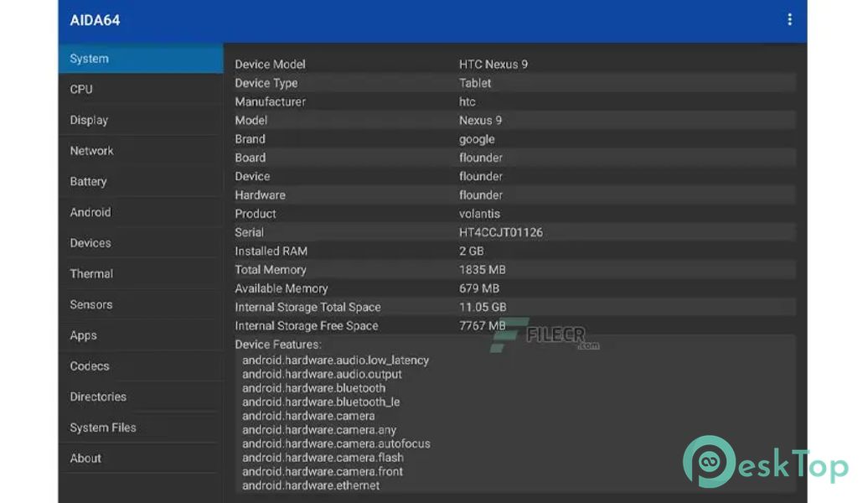The width and height of the screenshot is (868, 503).
Task: Click the Brand value google
Action: pos(477,139)
